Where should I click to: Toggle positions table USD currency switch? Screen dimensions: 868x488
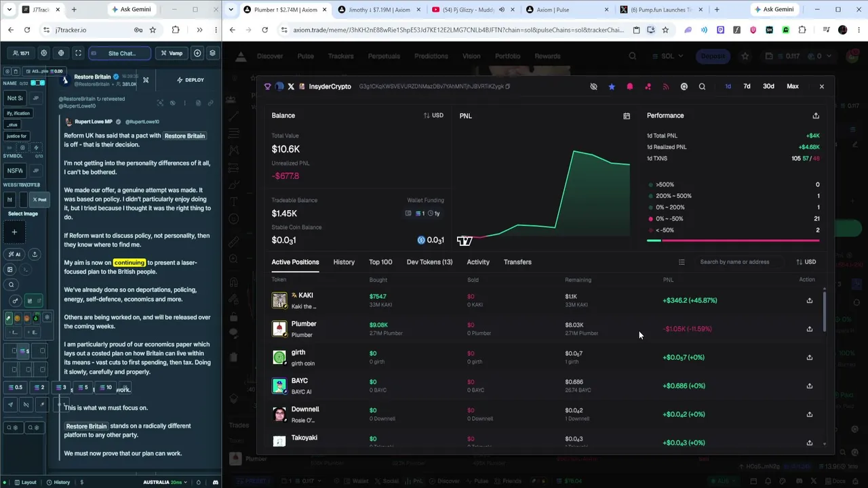806,262
